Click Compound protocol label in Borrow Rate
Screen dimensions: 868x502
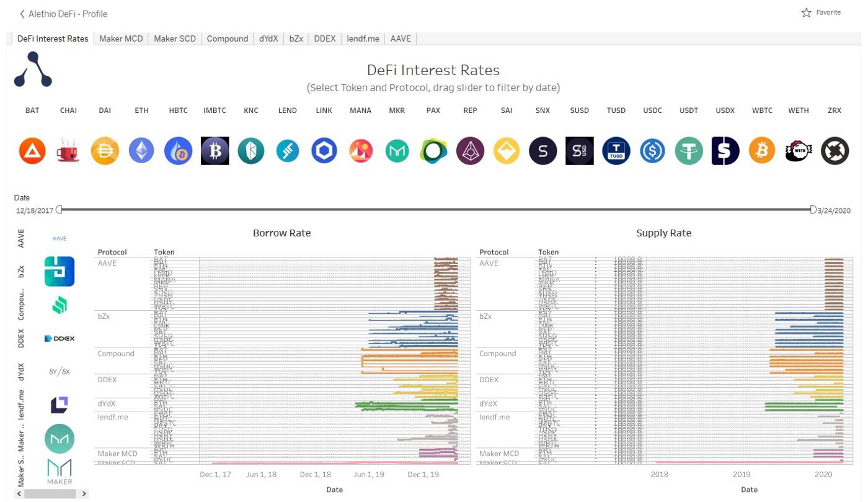coord(116,354)
